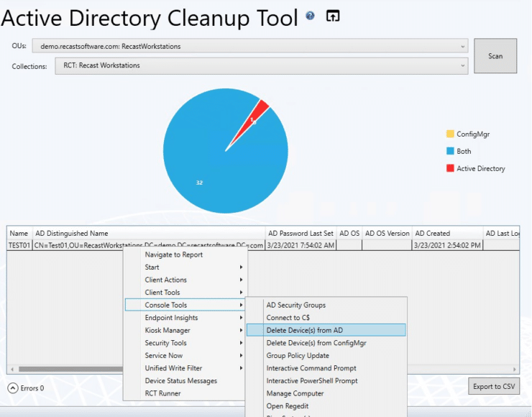Click the Export to CSV button

coord(494,386)
